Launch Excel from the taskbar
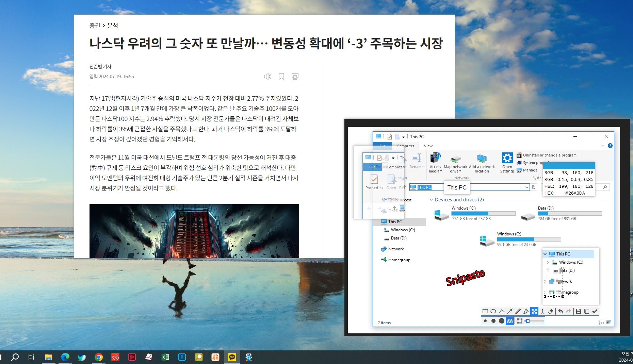The image size is (633, 364). pos(165,357)
